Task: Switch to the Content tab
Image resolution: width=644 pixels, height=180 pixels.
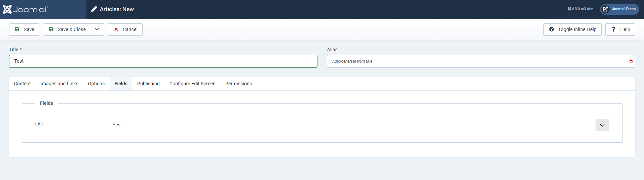Action: (22, 84)
